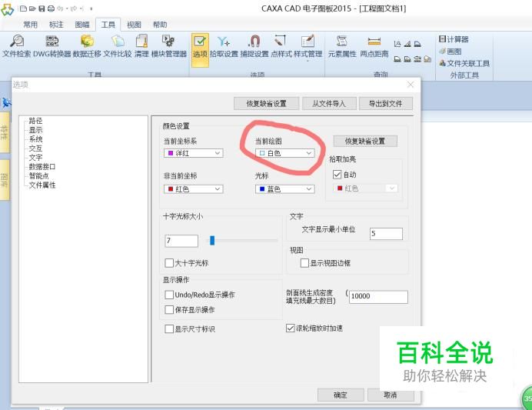
Task: Select 交互 in the options tree
Action: (x=35, y=148)
